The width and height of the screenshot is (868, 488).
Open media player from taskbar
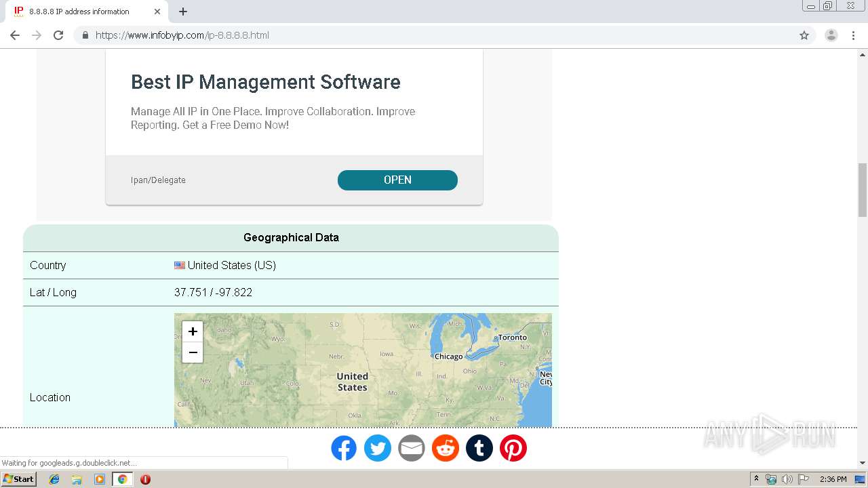point(100,479)
